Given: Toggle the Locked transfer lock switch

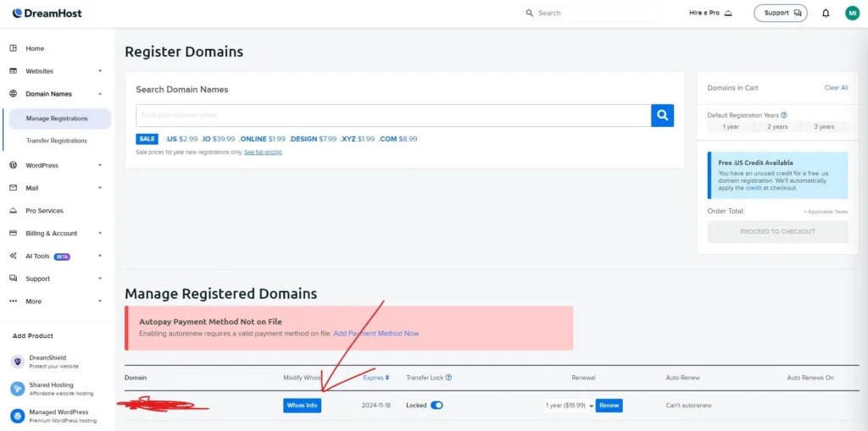Looking at the screenshot, I should (437, 406).
